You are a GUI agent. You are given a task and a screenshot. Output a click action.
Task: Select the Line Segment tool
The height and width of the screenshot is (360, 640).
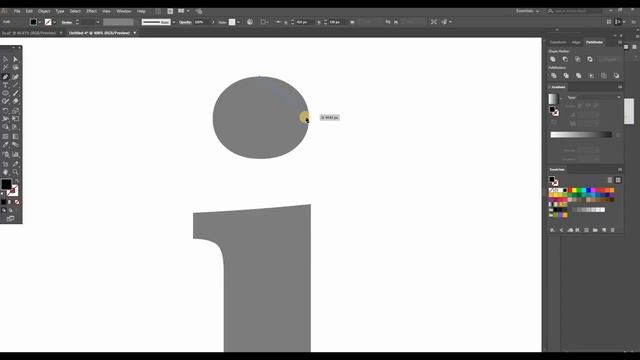(x=16, y=85)
